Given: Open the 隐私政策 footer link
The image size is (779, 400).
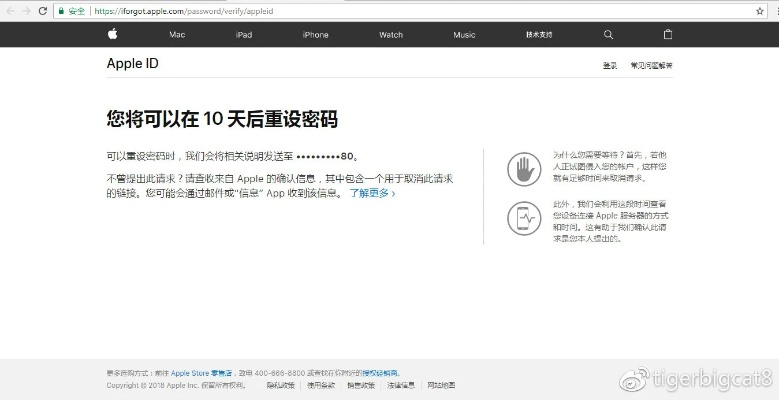Looking at the screenshot, I should coord(280,385).
